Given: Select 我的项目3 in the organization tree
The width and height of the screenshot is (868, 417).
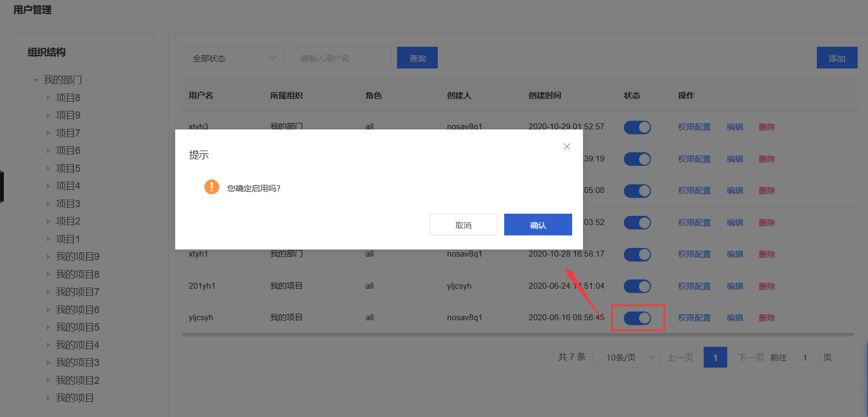Looking at the screenshot, I should pos(78,363).
